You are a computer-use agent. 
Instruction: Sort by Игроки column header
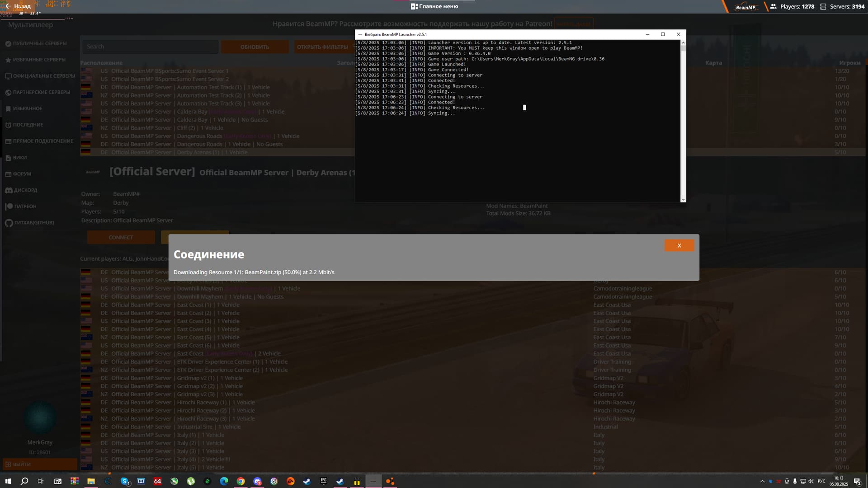point(849,63)
